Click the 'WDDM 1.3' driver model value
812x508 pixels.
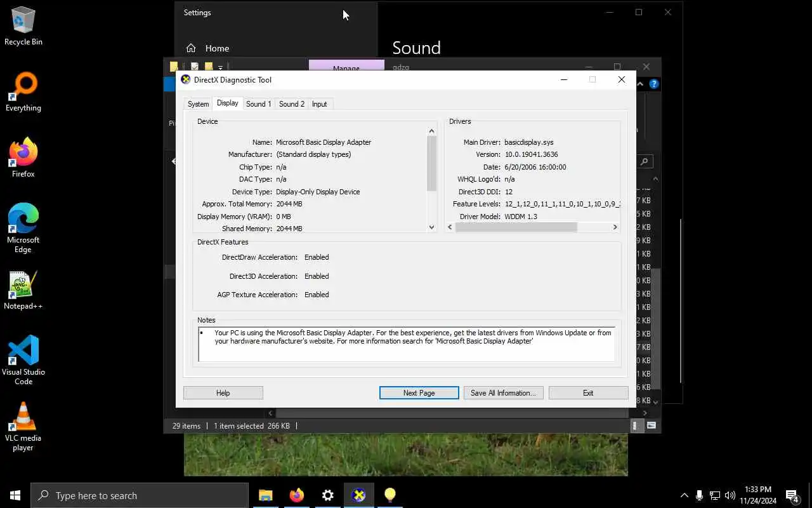point(521,217)
